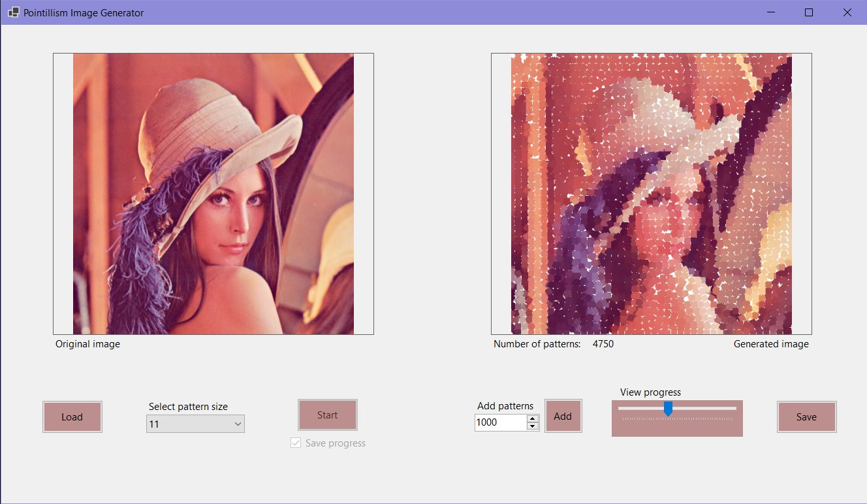Click the Select pattern size label

pyautogui.click(x=188, y=406)
